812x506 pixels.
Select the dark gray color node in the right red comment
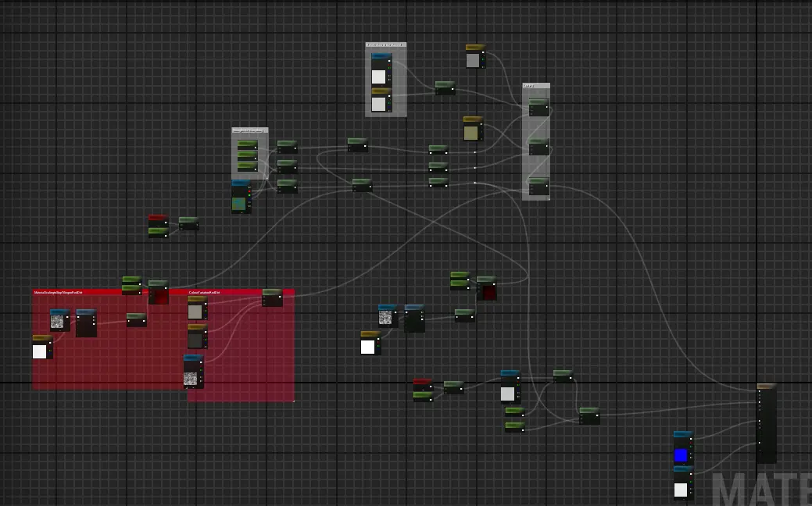[197, 337]
